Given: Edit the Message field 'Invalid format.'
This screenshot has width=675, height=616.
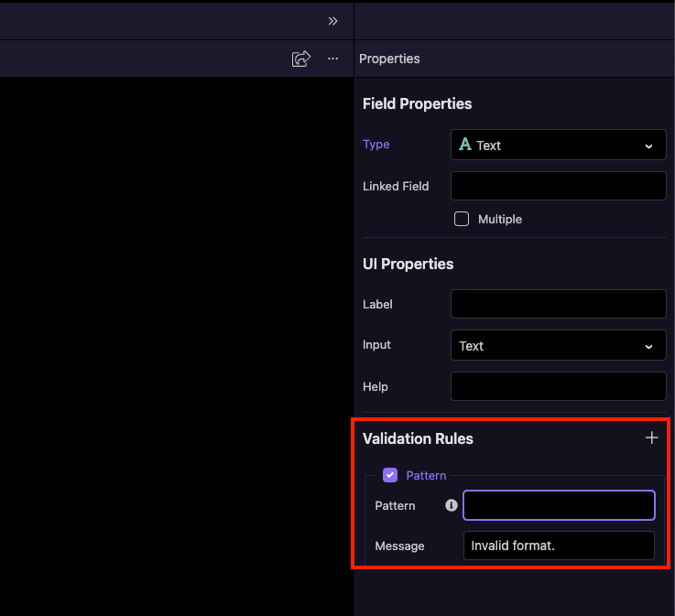Looking at the screenshot, I should tap(559, 546).
